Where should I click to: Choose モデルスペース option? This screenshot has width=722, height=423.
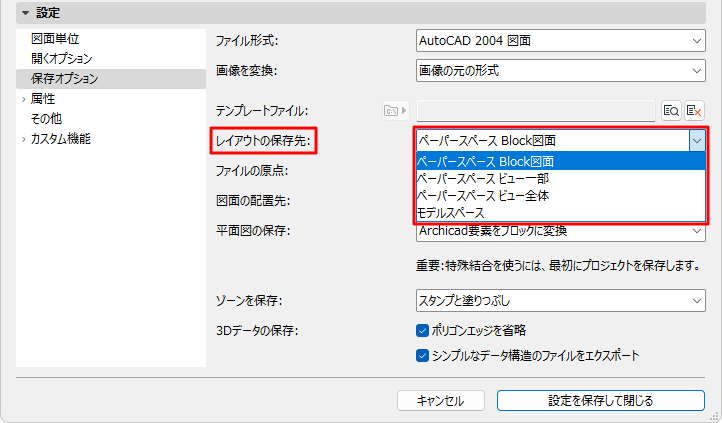pos(560,213)
